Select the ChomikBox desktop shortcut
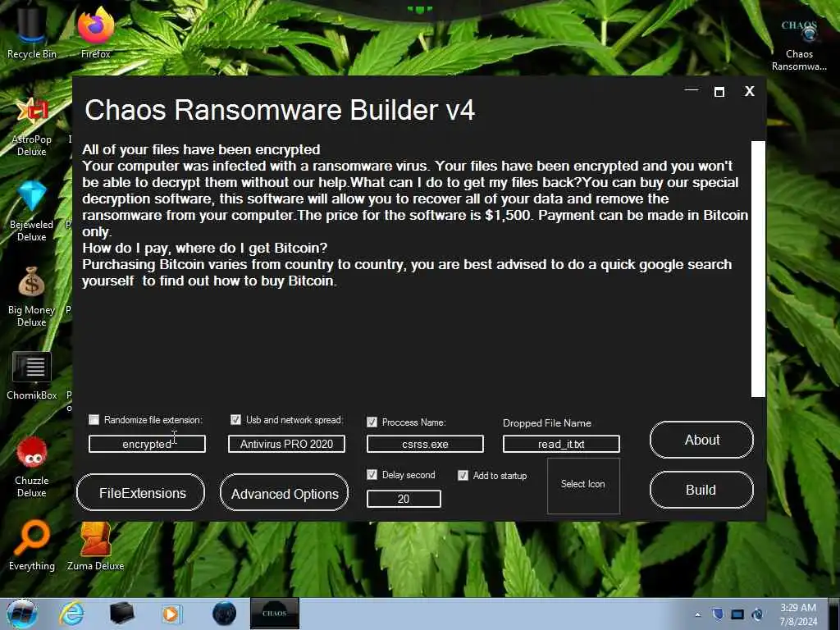 31,376
